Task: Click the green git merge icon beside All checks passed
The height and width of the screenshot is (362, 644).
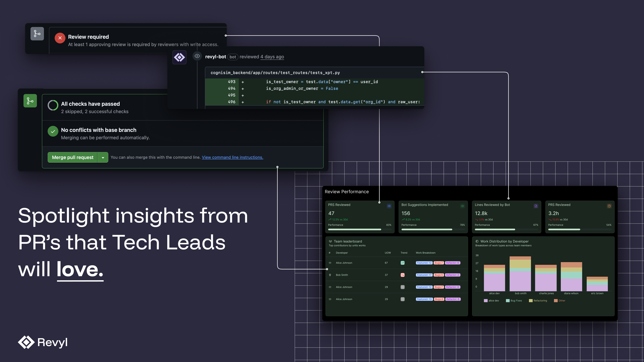Action: click(x=30, y=101)
